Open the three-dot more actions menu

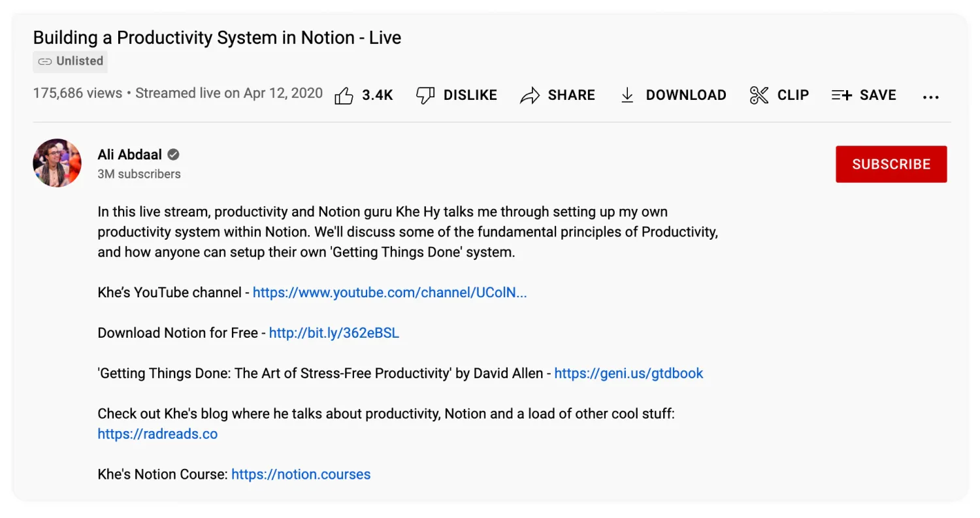click(x=930, y=97)
